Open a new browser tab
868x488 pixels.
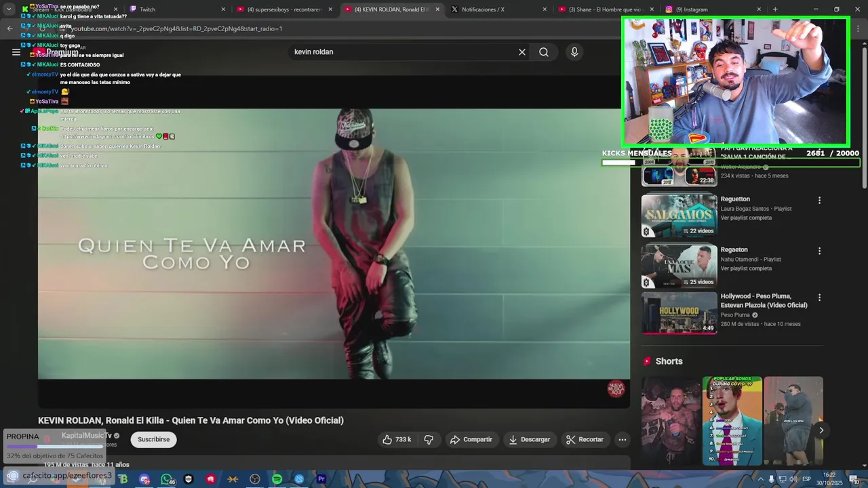tap(775, 9)
